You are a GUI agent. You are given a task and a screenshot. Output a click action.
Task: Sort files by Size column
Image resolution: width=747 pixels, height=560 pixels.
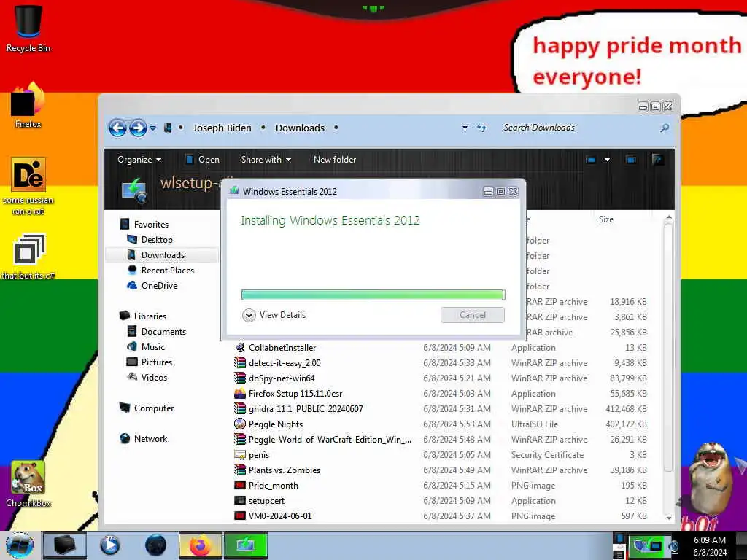point(606,219)
